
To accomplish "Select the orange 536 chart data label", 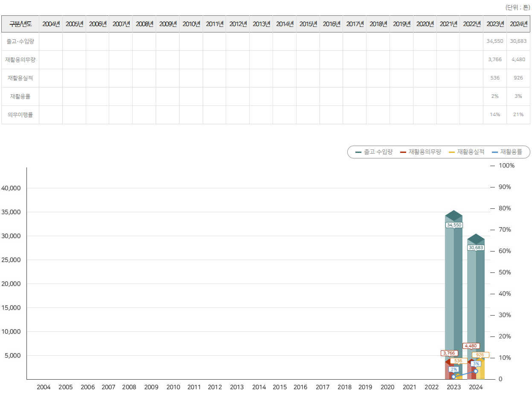I will [x=458, y=361].
